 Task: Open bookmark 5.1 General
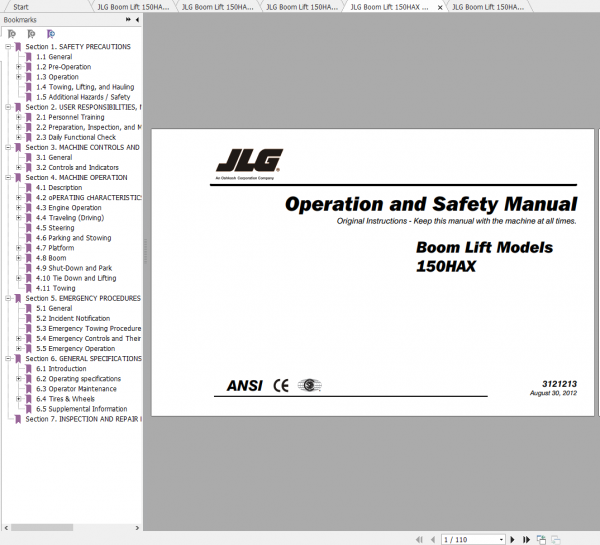54,308
